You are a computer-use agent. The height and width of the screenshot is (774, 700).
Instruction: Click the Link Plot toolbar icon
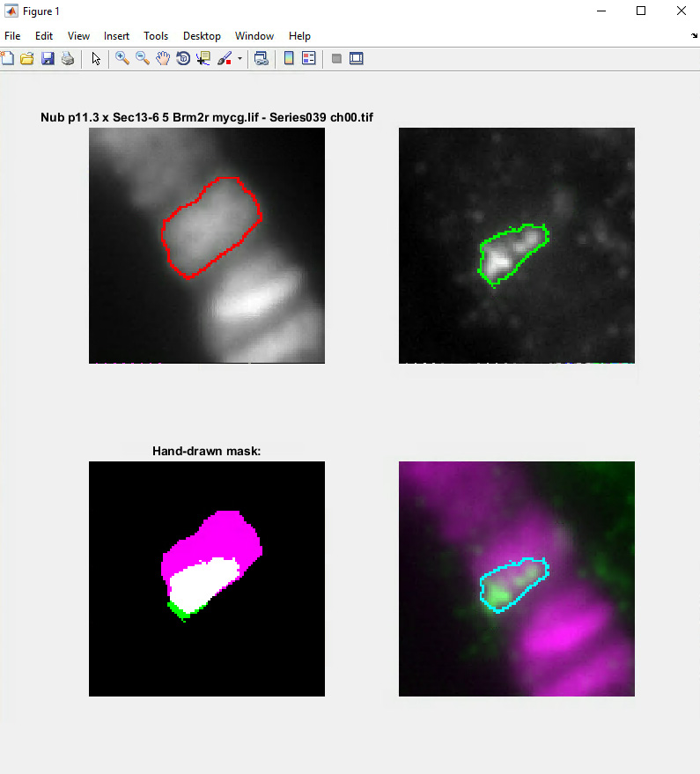(x=262, y=58)
